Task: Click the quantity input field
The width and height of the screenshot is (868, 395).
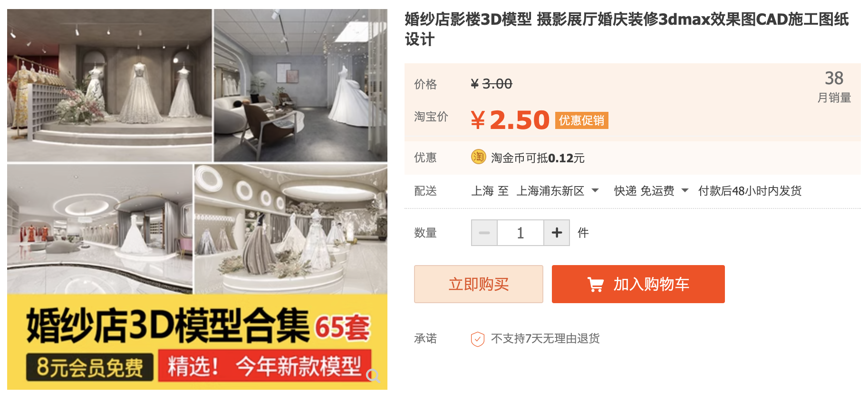Action: [521, 233]
